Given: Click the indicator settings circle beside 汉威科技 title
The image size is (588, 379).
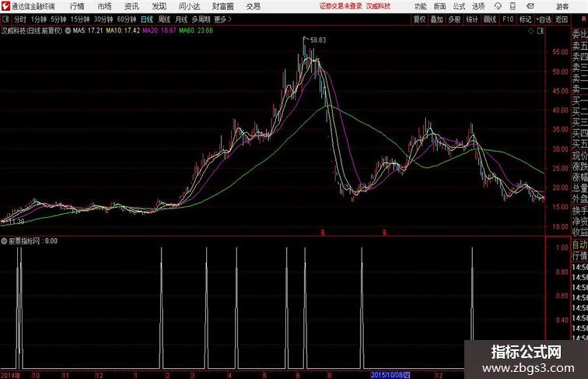Looking at the screenshot, I should [x=68, y=30].
